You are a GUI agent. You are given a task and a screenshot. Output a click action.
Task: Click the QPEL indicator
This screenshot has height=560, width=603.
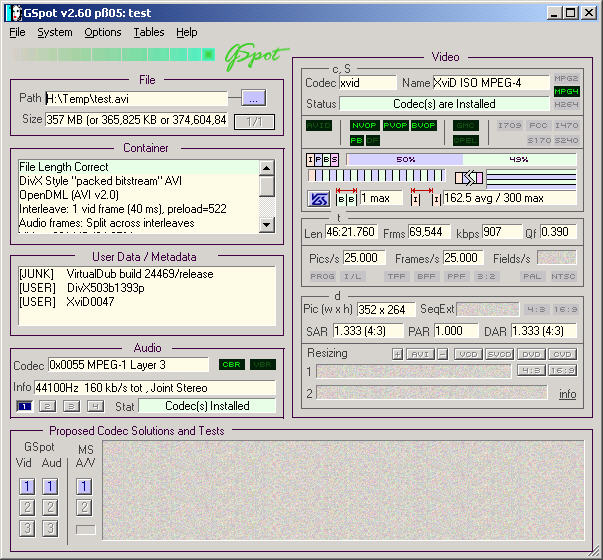pyautogui.click(x=466, y=140)
